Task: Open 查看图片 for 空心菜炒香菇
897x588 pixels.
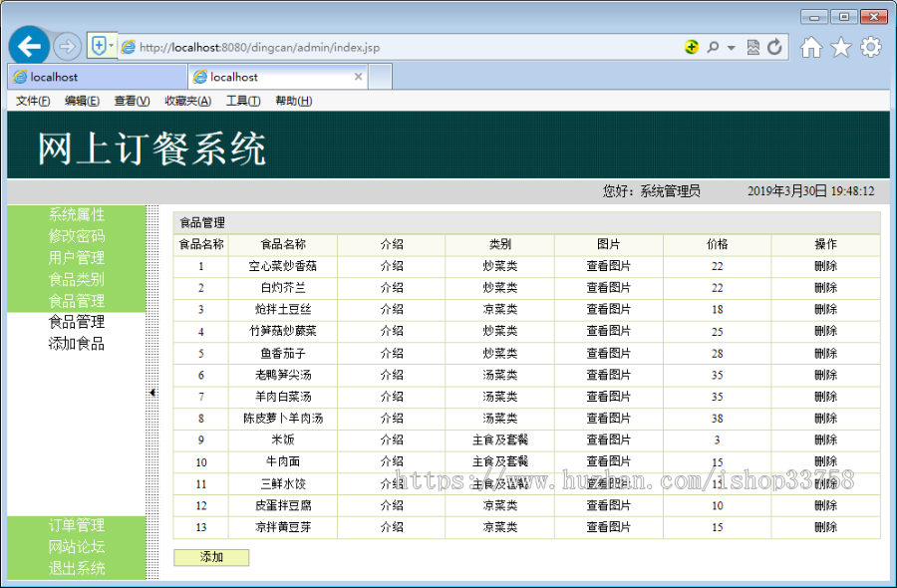Action: 609,266
